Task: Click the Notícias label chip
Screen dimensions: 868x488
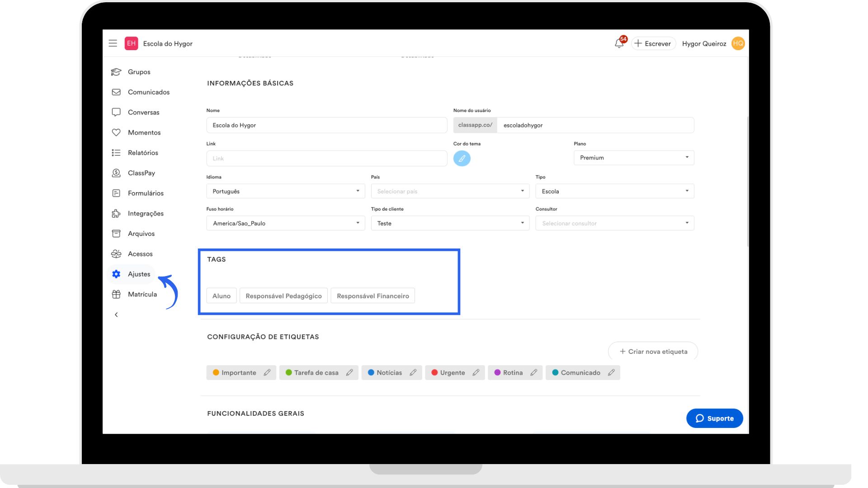Action: pyautogui.click(x=392, y=372)
